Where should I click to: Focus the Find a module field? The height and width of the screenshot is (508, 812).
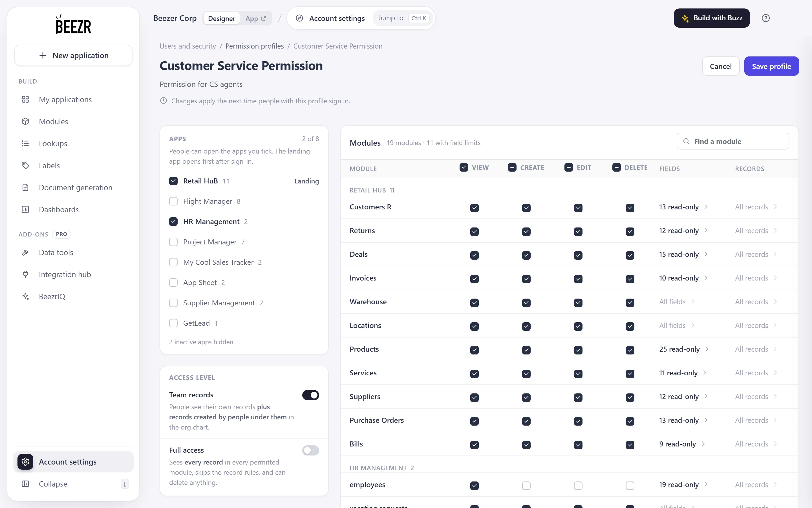(x=733, y=141)
